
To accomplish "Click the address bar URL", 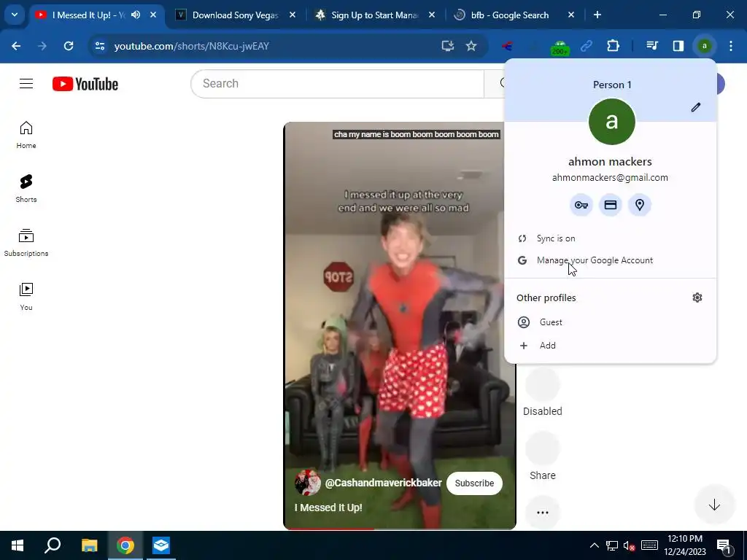I will click(192, 46).
